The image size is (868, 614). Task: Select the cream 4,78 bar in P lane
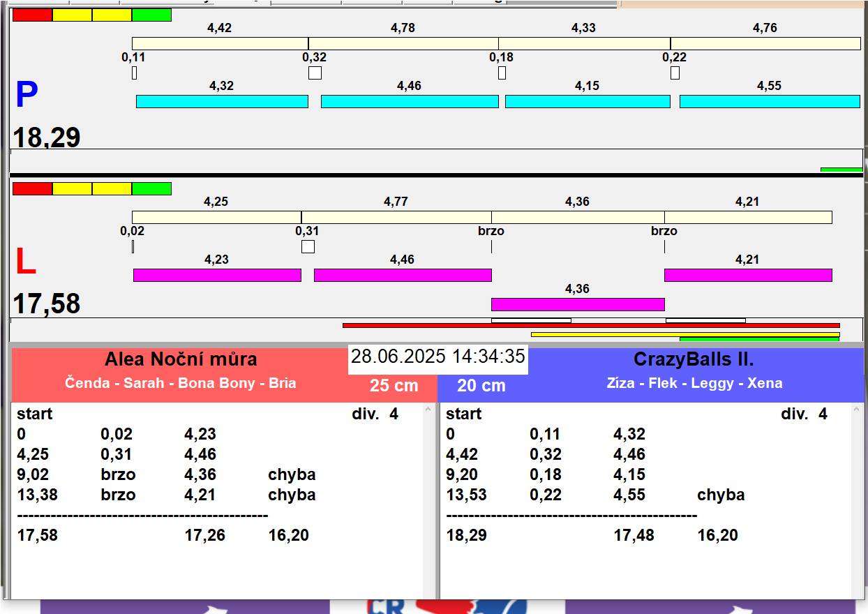pos(403,43)
